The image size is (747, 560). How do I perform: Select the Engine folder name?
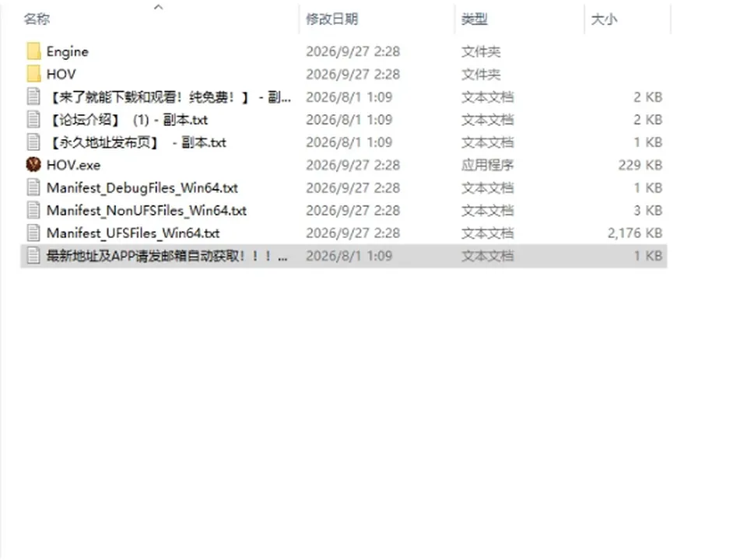coord(68,51)
